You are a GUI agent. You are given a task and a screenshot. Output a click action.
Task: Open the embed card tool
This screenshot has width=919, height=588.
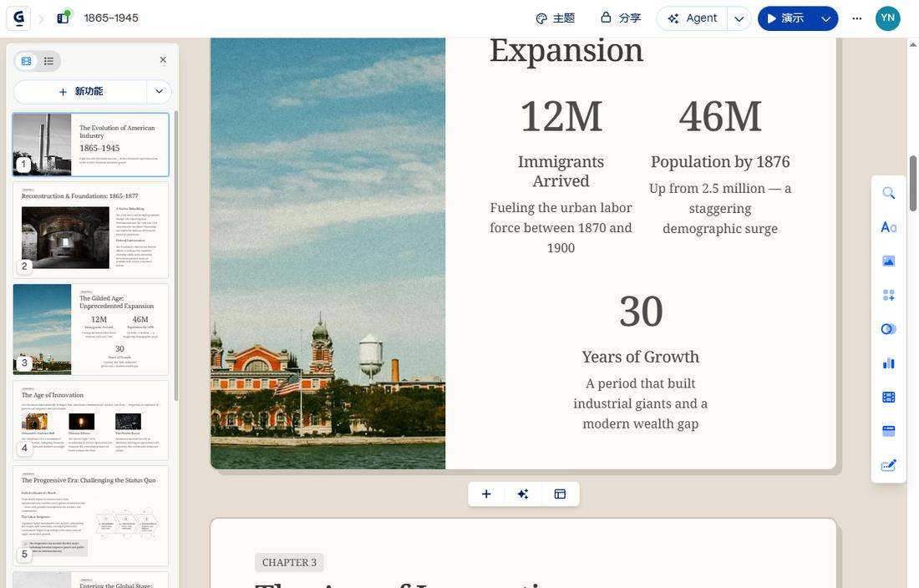tap(889, 431)
